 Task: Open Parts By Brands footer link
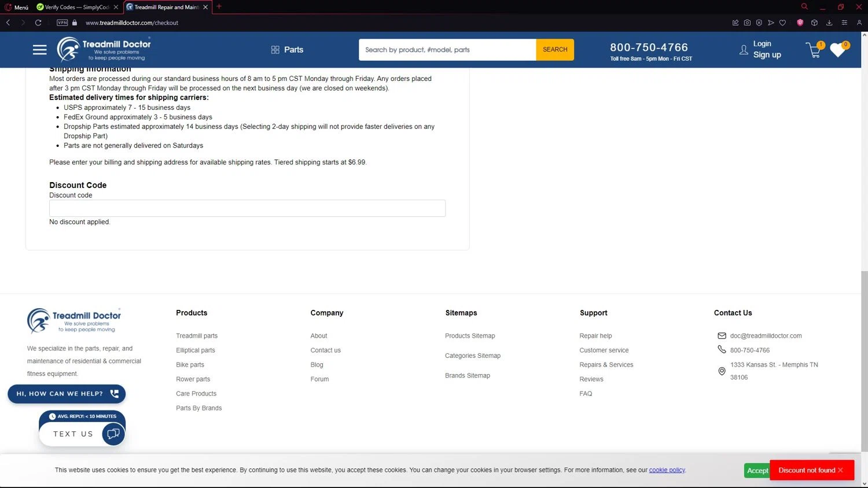198,408
